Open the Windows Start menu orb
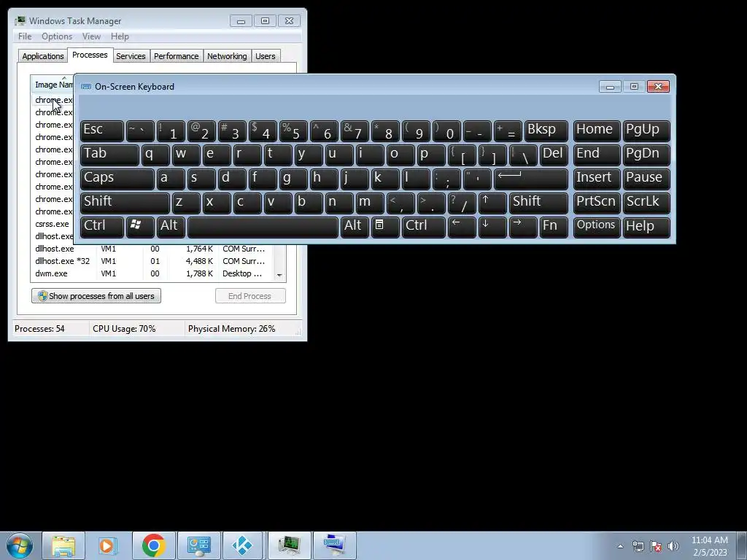Viewport: 747px width, 560px height. [x=20, y=545]
